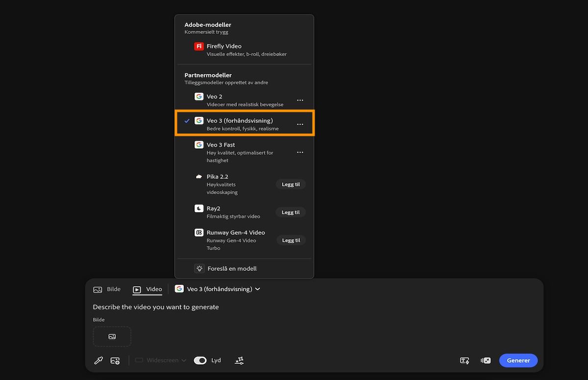Click the add image icon in bottom toolbar
The width and height of the screenshot is (588, 380).
coord(115,360)
